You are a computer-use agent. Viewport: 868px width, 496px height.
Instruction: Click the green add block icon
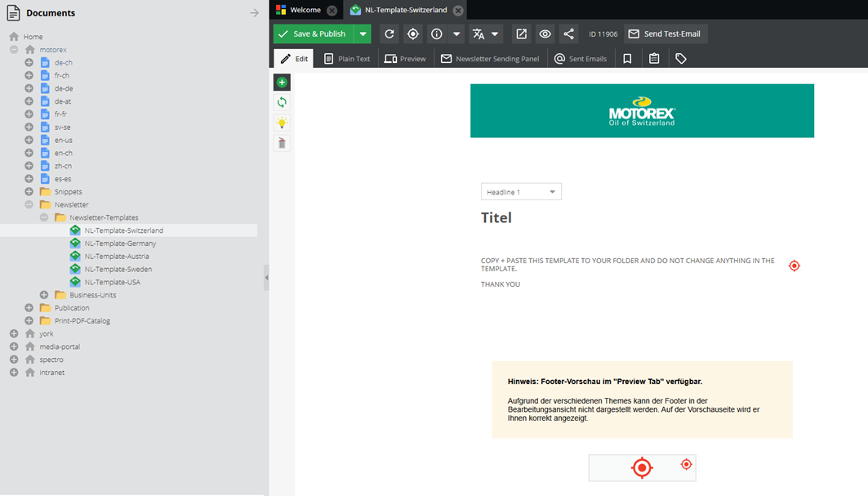(282, 83)
